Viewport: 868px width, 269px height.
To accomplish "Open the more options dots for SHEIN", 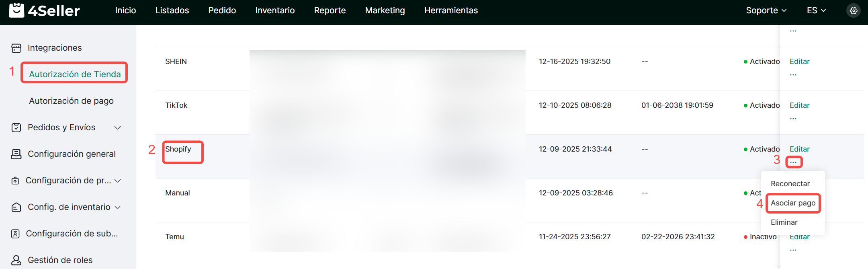I will pos(793,75).
